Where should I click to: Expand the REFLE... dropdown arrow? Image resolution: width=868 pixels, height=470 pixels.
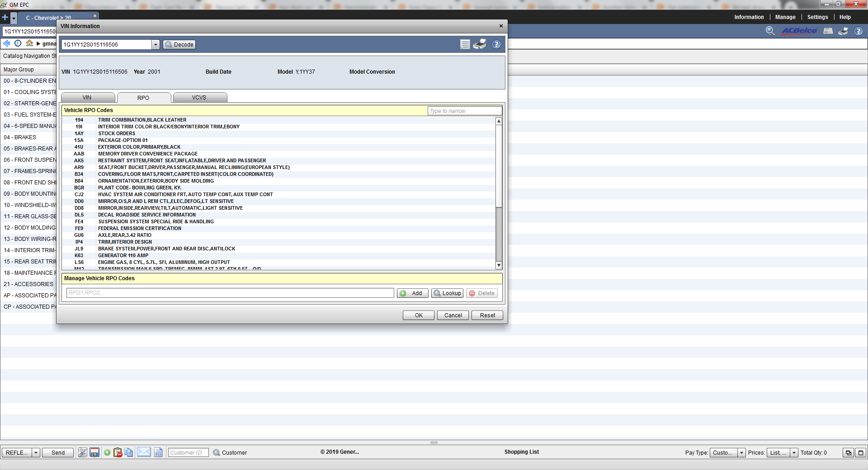36,452
